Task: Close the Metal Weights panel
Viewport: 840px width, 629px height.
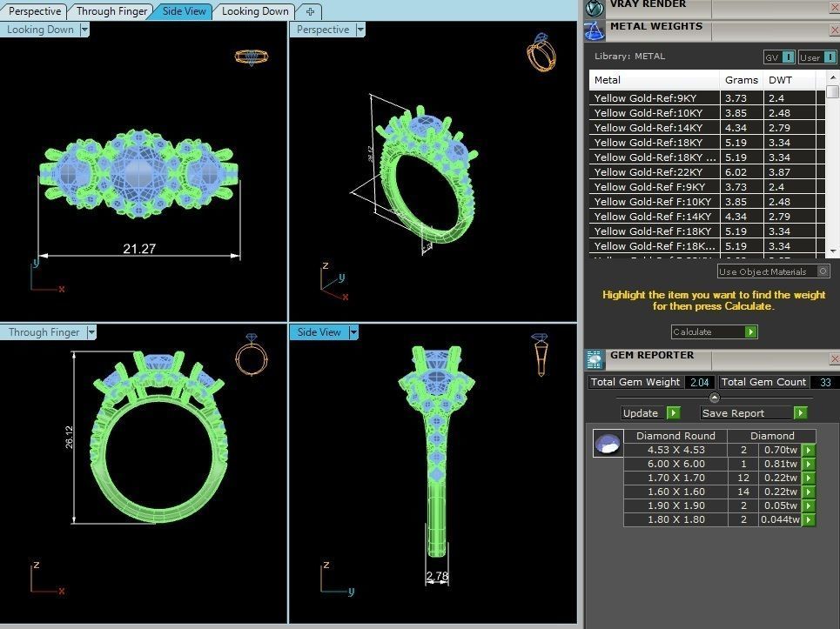Action: (x=835, y=30)
